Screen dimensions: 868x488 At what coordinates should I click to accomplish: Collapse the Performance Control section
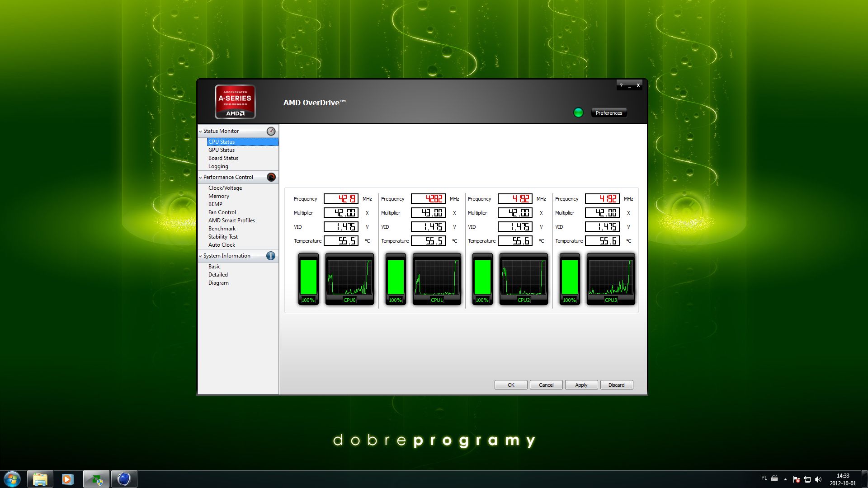[200, 178]
